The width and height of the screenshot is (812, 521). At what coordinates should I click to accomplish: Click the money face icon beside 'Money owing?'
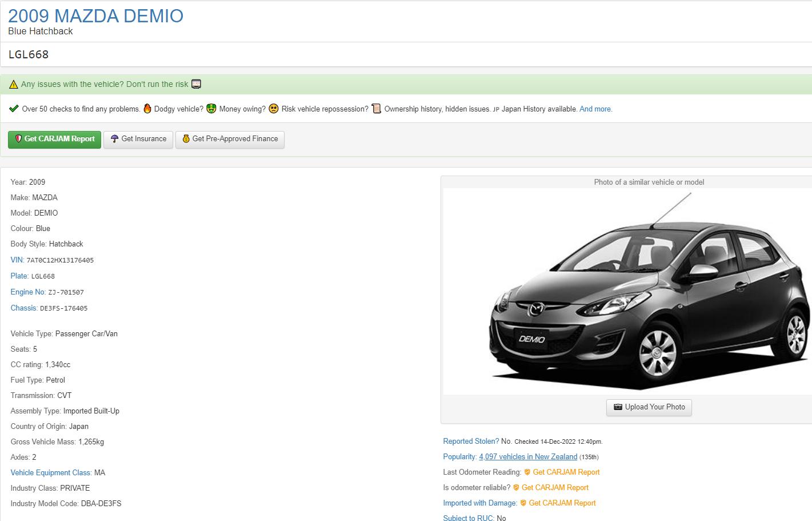click(211, 109)
